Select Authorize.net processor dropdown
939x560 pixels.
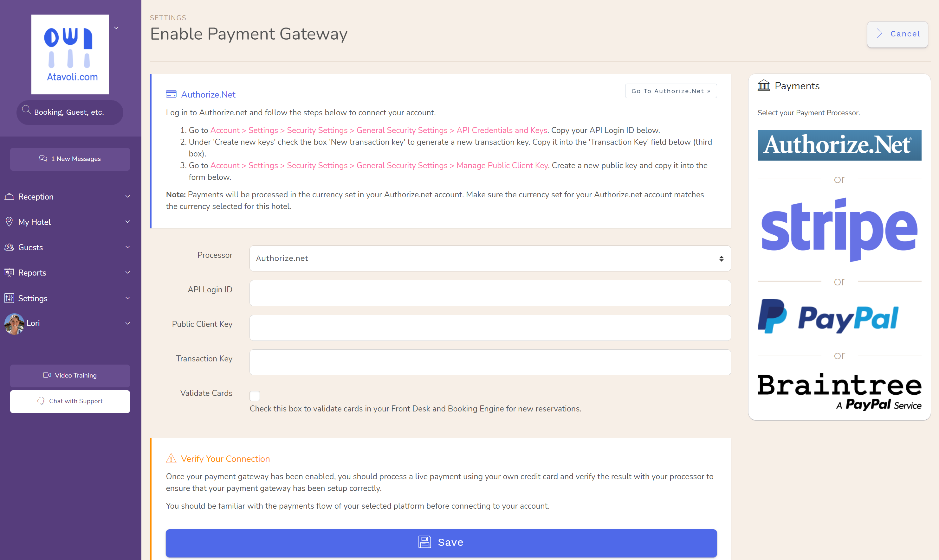point(489,258)
